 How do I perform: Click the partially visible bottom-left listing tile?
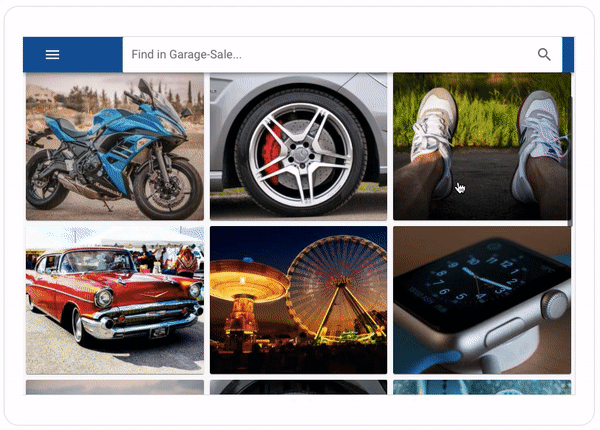click(x=115, y=387)
